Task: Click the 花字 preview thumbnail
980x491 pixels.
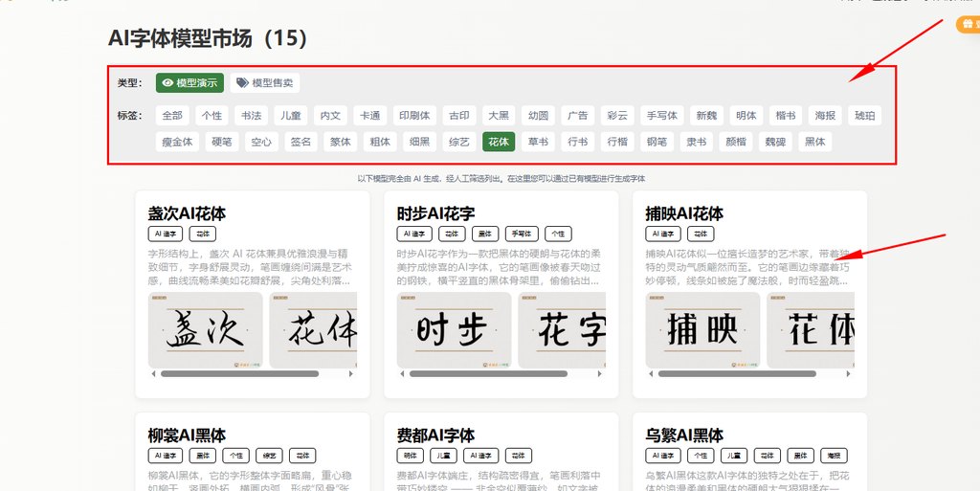Action: coord(562,330)
